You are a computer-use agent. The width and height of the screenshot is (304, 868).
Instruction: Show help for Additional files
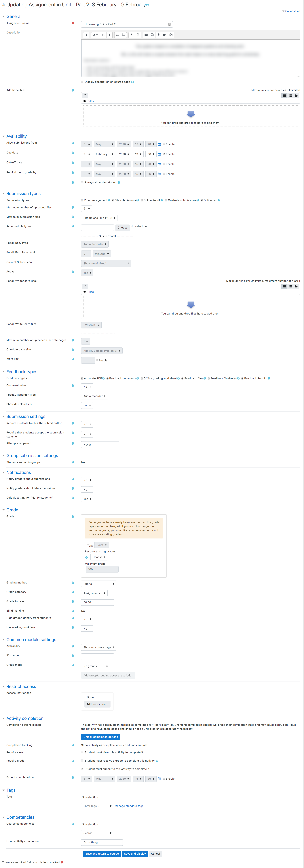click(73, 90)
